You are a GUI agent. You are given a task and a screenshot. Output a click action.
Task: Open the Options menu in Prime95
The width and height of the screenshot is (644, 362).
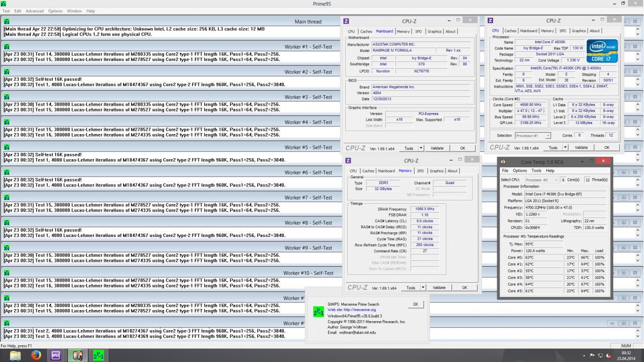click(x=55, y=11)
